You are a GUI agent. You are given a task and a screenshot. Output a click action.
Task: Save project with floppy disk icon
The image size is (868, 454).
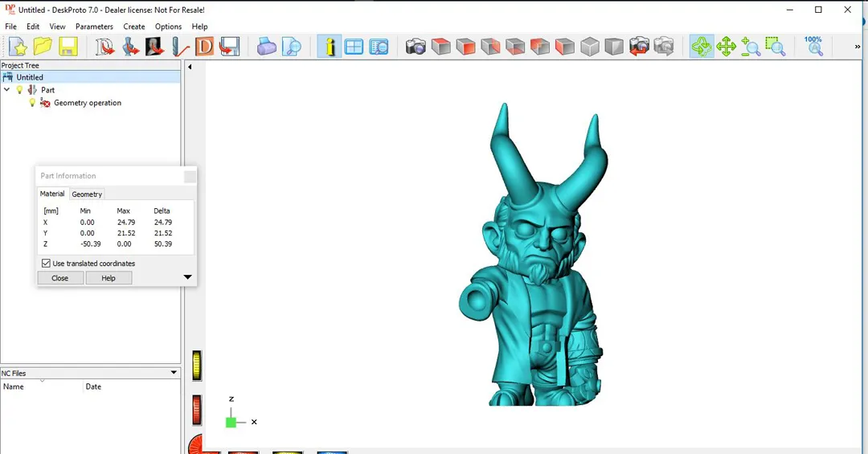pos(68,47)
